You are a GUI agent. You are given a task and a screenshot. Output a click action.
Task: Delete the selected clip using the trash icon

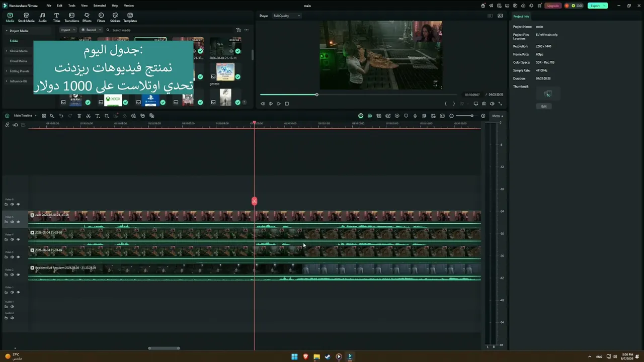79,116
